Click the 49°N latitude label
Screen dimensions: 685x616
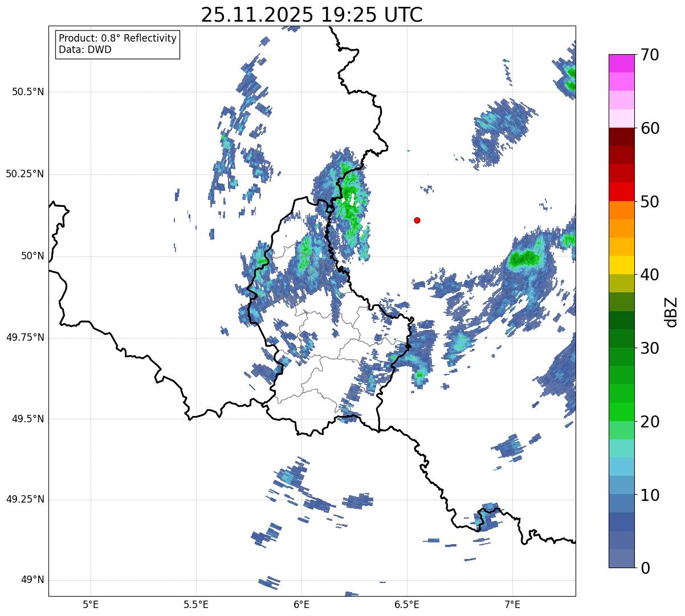pos(32,580)
